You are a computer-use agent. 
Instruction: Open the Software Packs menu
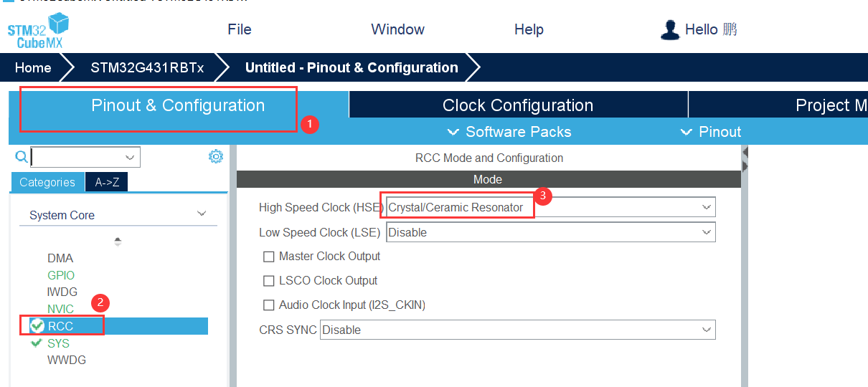[509, 132]
